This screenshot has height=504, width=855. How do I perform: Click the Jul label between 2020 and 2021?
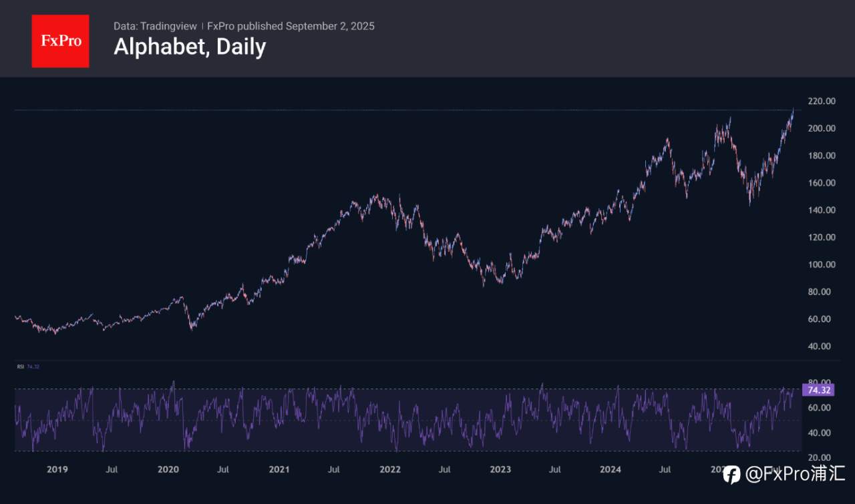click(223, 470)
